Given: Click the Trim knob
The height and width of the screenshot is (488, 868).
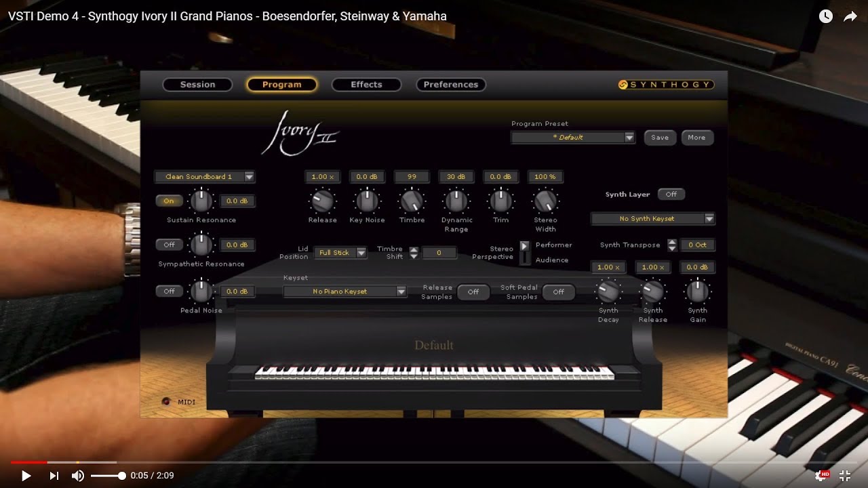Looking at the screenshot, I should click(x=501, y=201).
